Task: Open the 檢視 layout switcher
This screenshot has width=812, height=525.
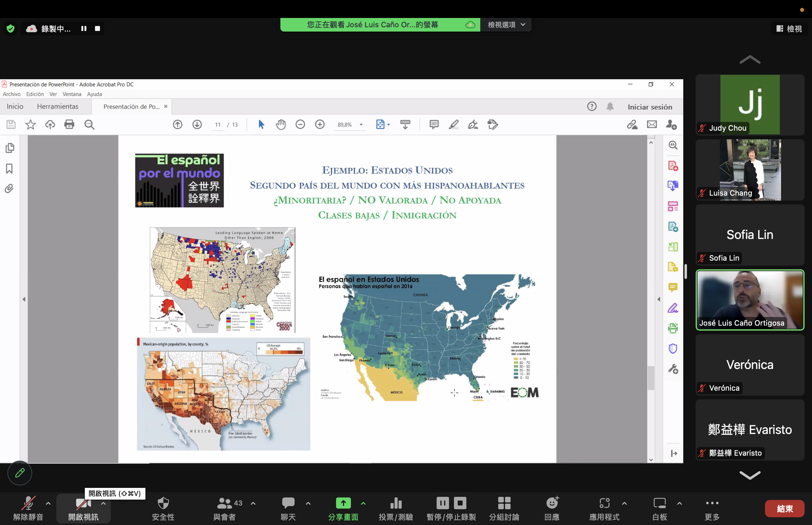Action: 789,29
